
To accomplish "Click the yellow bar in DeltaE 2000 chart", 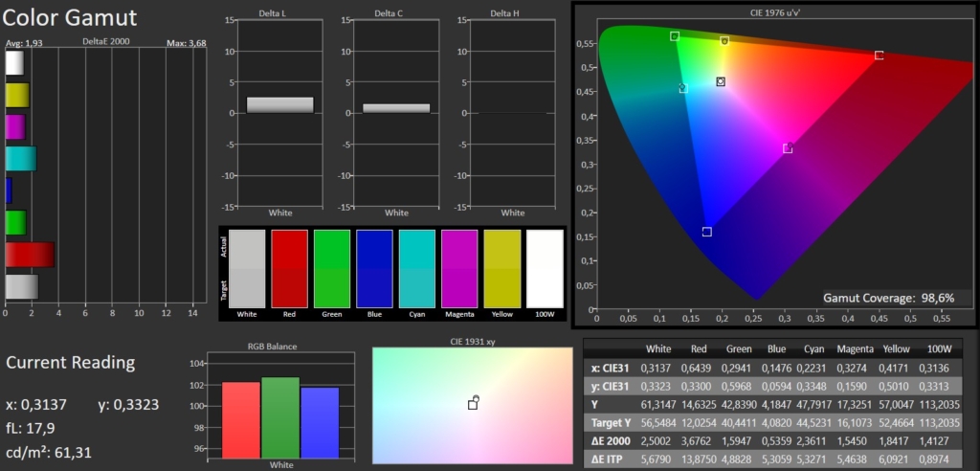I will pos(16,95).
